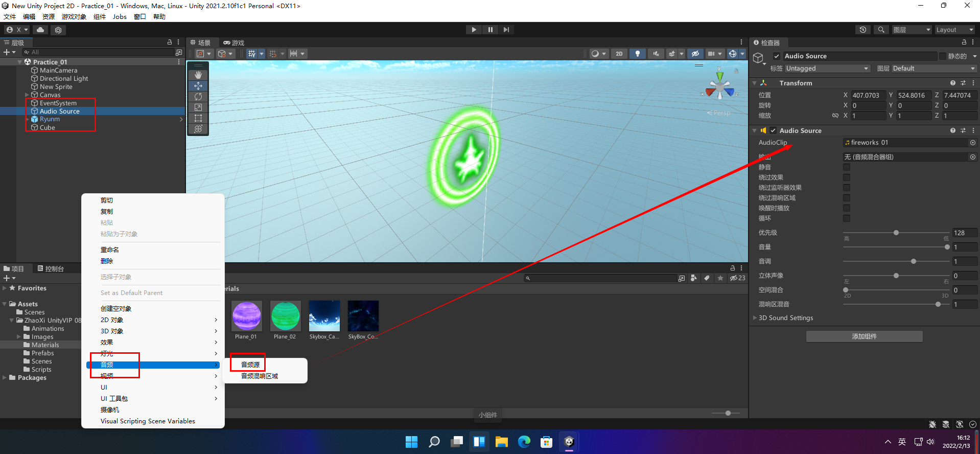Toggle grid snapping icon
The image size is (980, 454).
point(273,54)
